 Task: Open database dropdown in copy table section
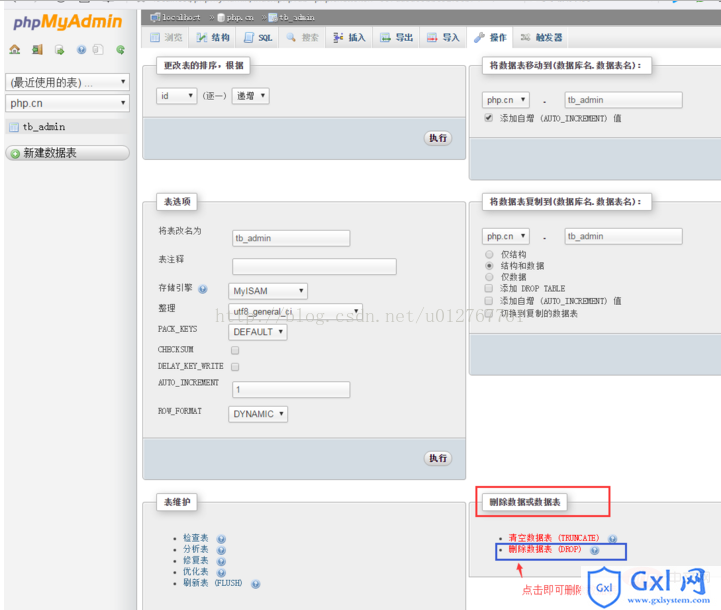tap(506, 236)
